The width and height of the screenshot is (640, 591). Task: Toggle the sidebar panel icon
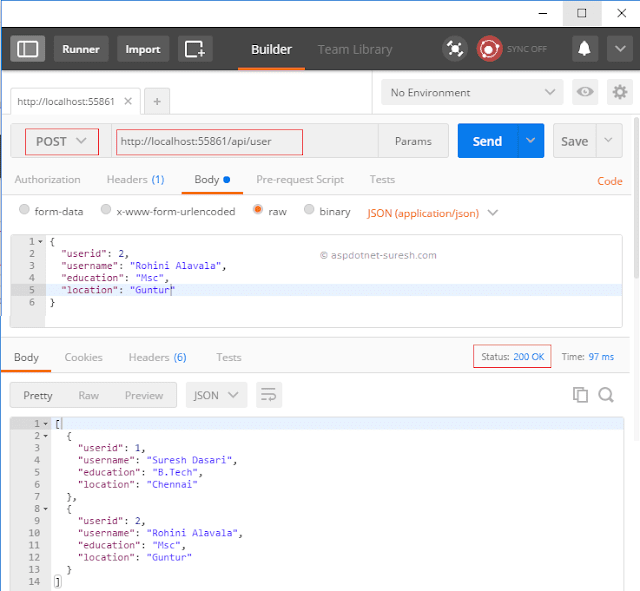point(27,49)
